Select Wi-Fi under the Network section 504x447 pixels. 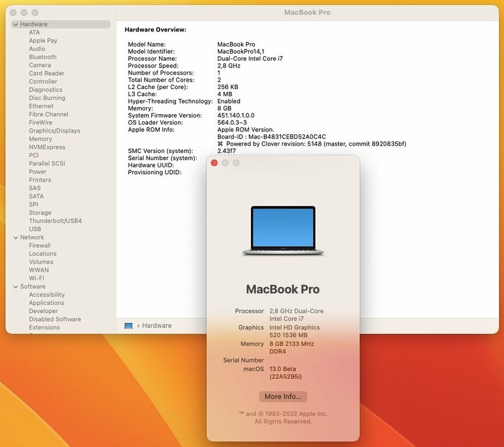[38, 278]
